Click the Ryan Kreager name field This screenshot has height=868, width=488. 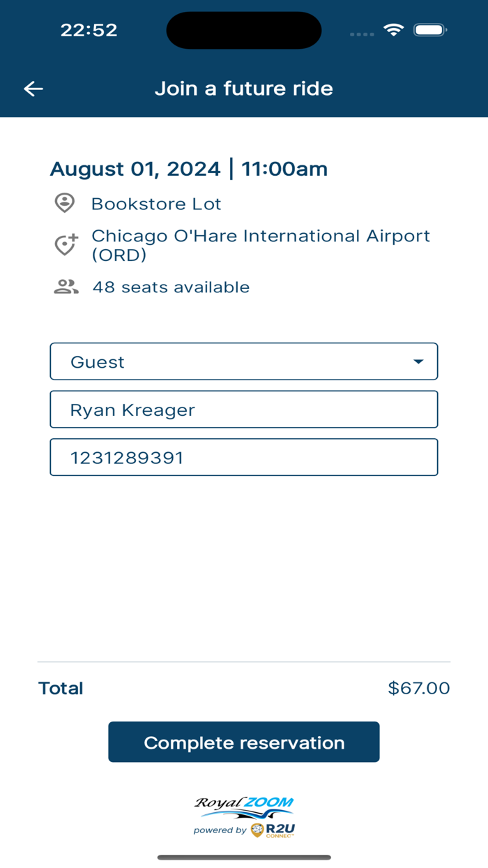(x=244, y=410)
